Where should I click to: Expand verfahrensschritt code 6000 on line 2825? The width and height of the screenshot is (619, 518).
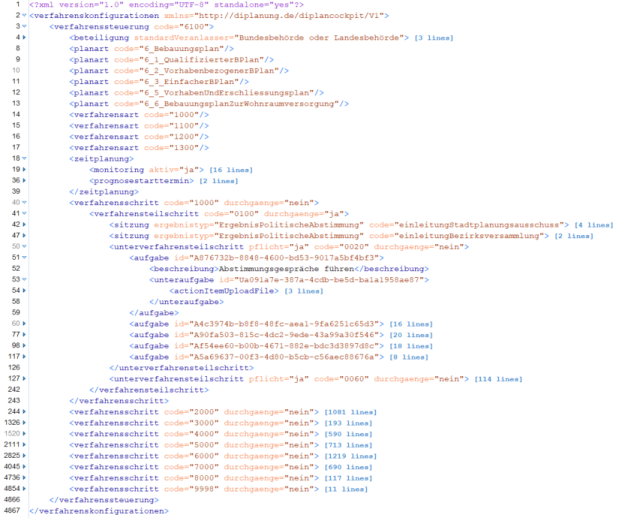click(24, 456)
